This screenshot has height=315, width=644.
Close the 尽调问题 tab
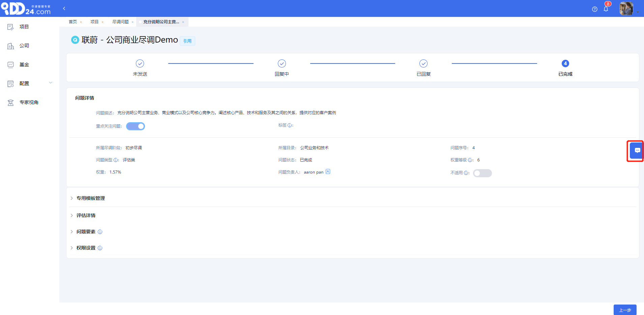[133, 22]
